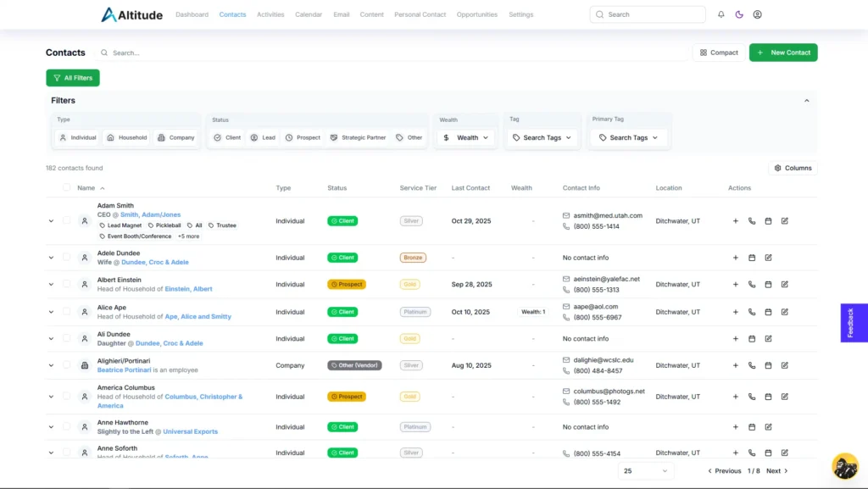Select the checkbox for Adam Smith

(x=67, y=221)
